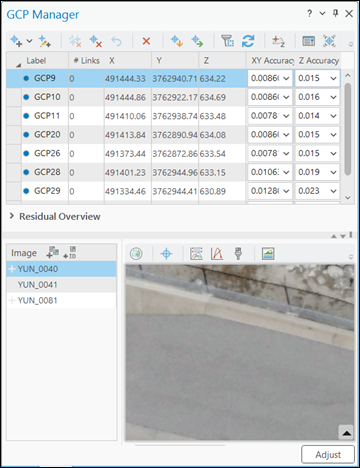Click the Label column header
360x468 pixels.
[x=45, y=60]
